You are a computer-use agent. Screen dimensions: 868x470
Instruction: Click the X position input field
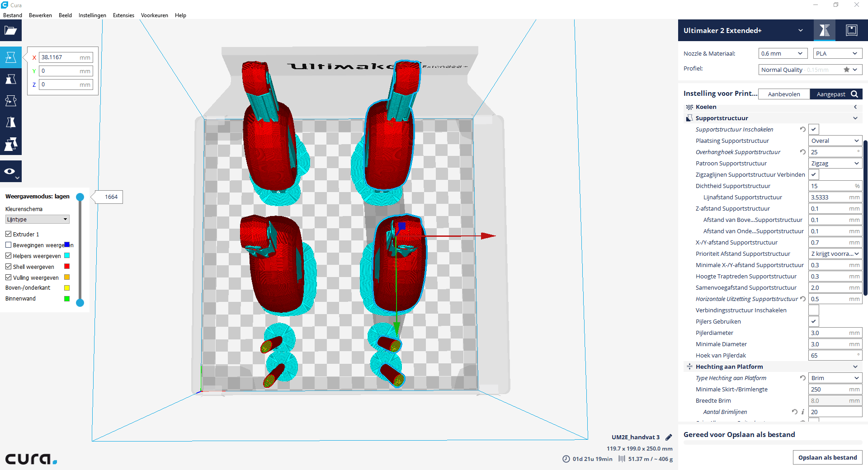click(66, 57)
